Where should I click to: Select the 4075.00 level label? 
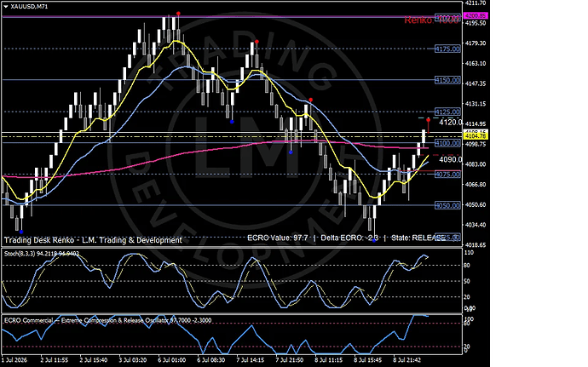[x=447, y=175]
